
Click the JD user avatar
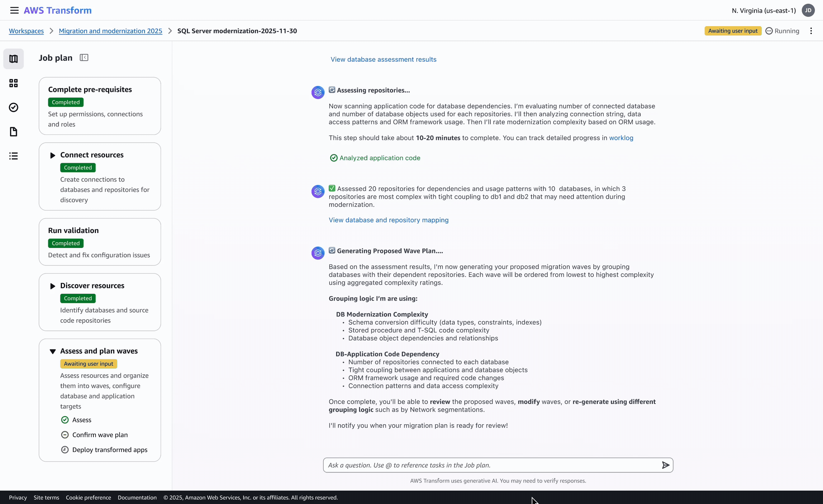(x=808, y=10)
